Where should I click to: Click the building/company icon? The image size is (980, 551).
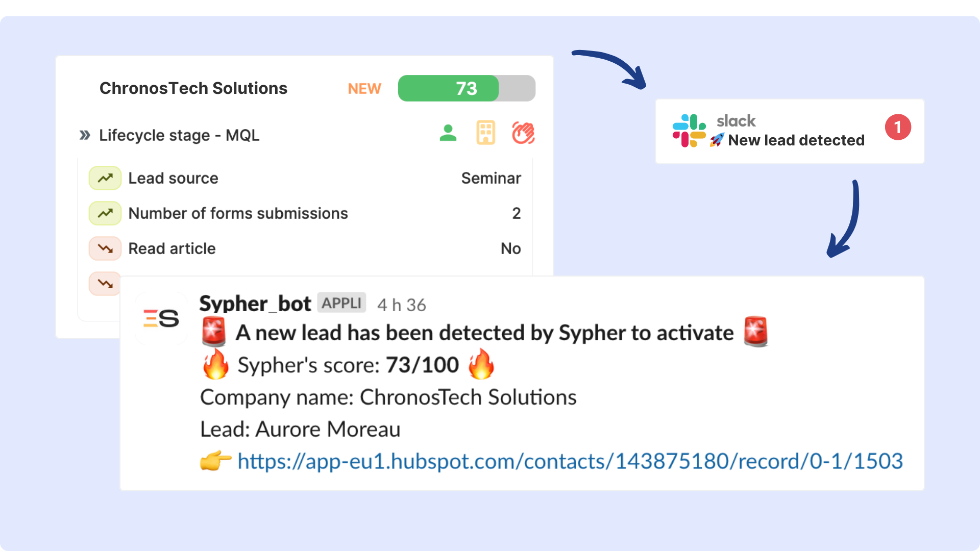[x=485, y=132]
